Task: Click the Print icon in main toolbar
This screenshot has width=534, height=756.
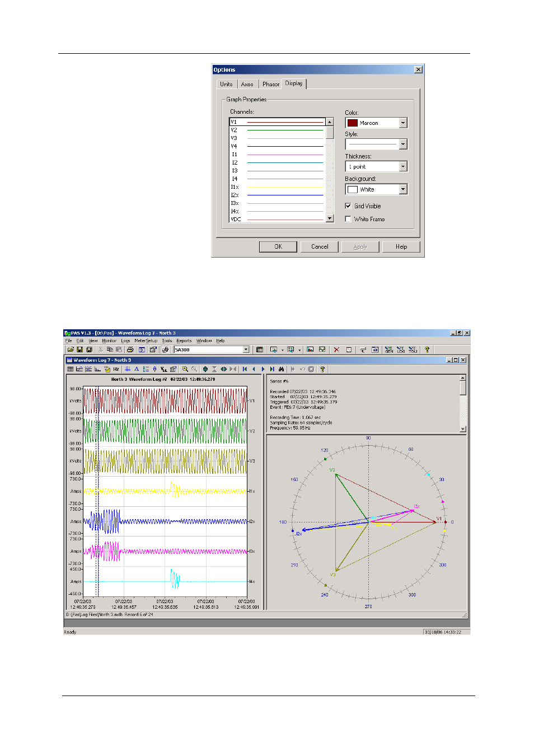Action: tap(130, 349)
